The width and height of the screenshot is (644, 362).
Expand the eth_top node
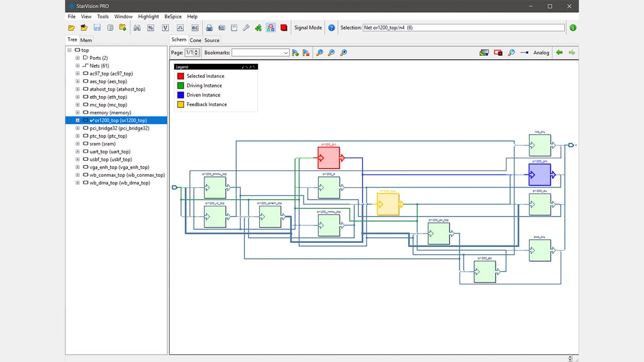(78, 97)
